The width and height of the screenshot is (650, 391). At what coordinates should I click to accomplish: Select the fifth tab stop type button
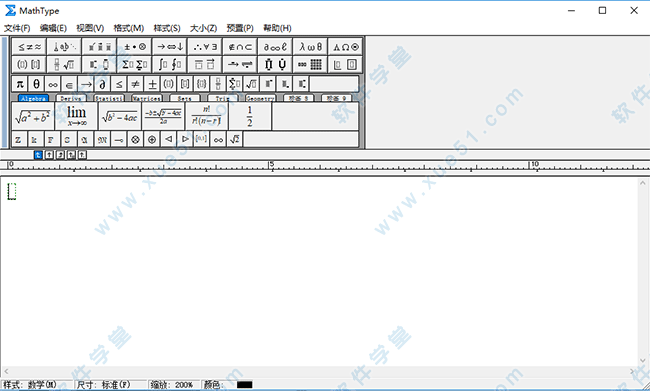[x=82, y=155]
